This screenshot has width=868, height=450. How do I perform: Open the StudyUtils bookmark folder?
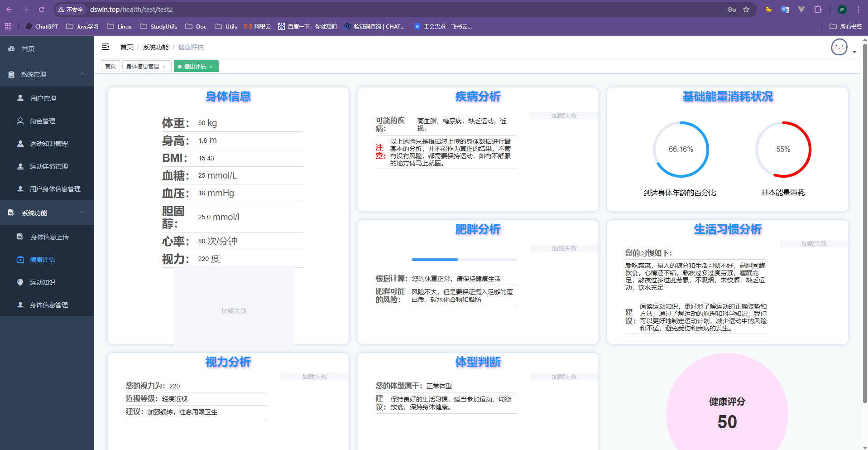pos(158,26)
